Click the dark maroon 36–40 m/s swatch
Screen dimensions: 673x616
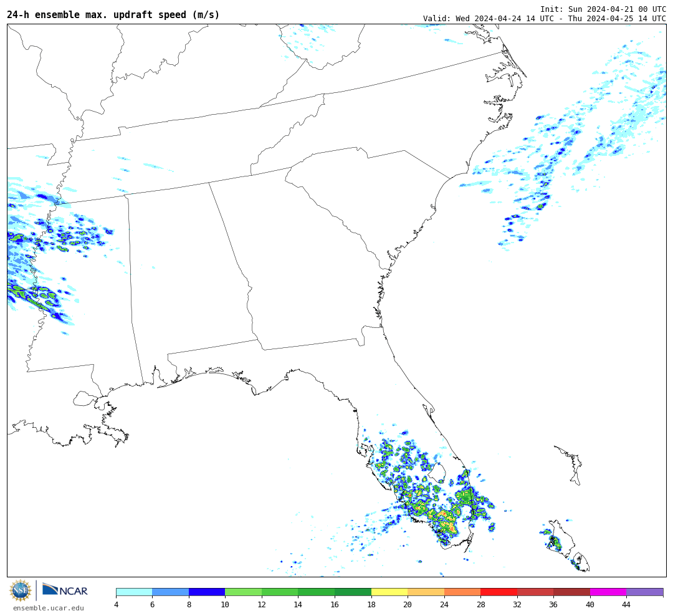571,592
